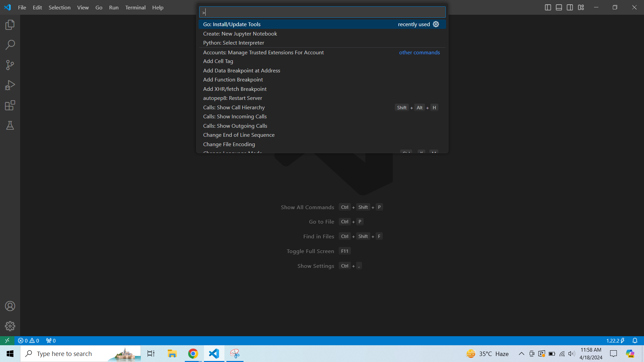Screen dimensions: 644x362
Task: Select Change End of Line Sequence command
Action: pos(322,135)
